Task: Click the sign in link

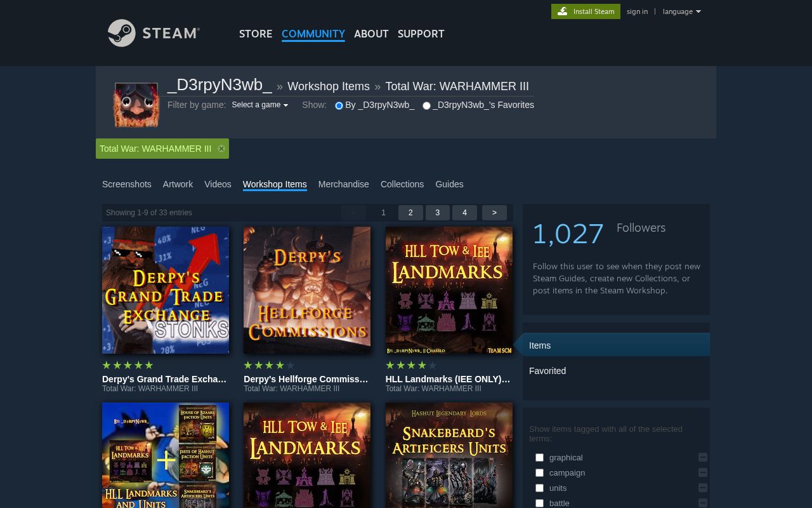Action: [637, 11]
